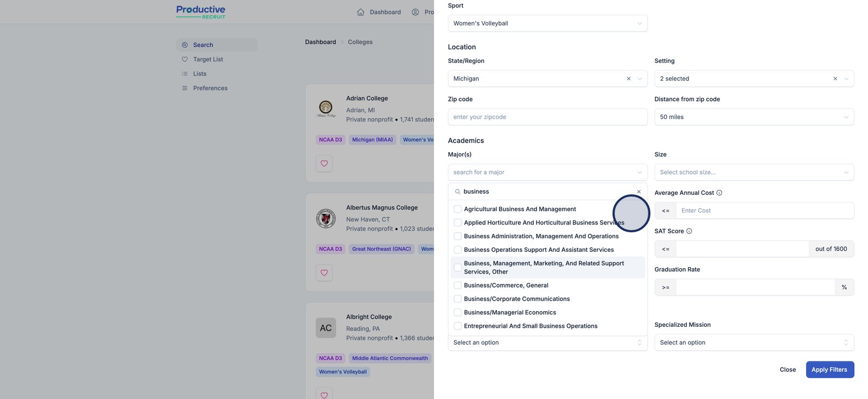
Task: Go to Preferences in the sidebar
Action: coord(210,88)
